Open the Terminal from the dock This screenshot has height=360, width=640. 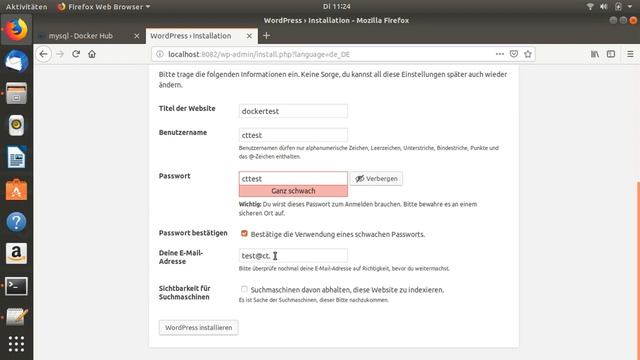point(16,286)
